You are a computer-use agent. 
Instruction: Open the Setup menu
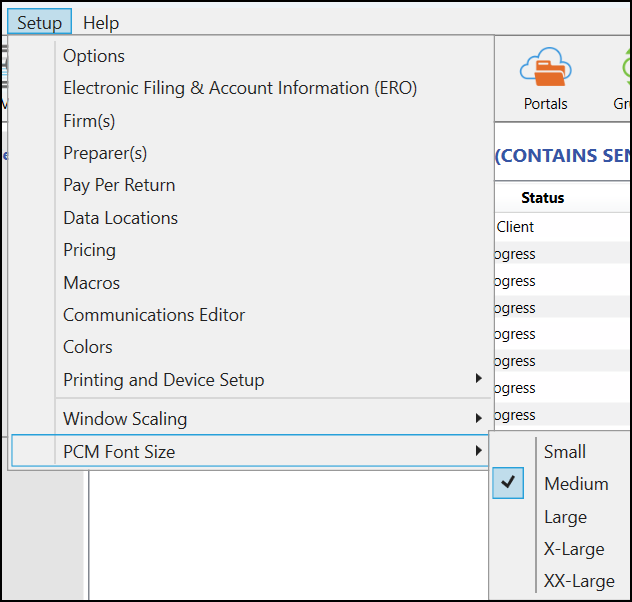[40, 22]
